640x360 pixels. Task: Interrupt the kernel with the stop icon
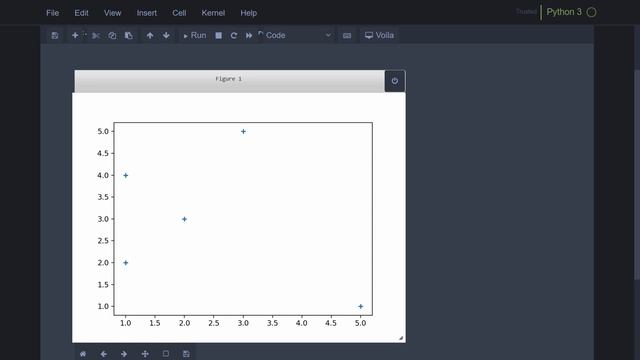[219, 36]
